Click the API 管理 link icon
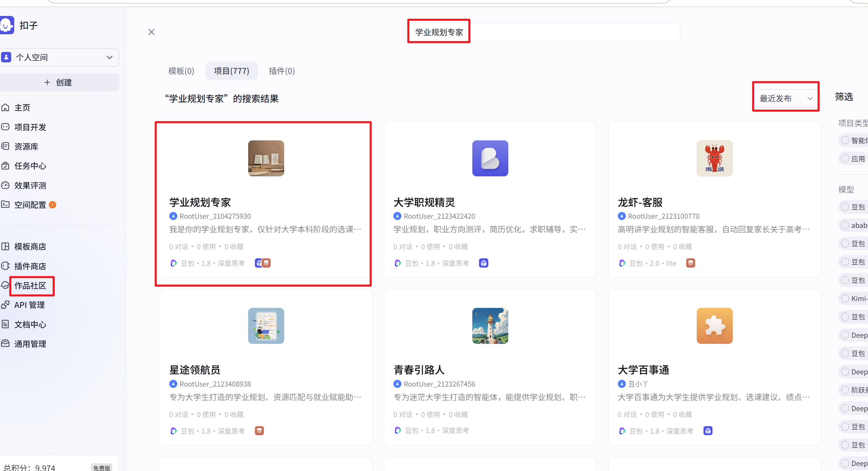Screen dimensions: 868x471 click(5, 305)
